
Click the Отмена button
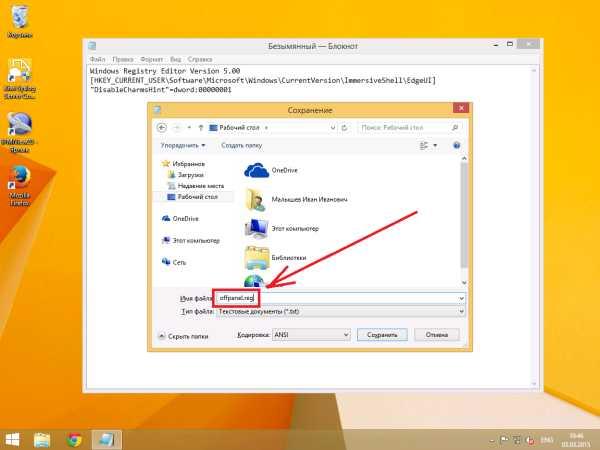click(x=437, y=335)
